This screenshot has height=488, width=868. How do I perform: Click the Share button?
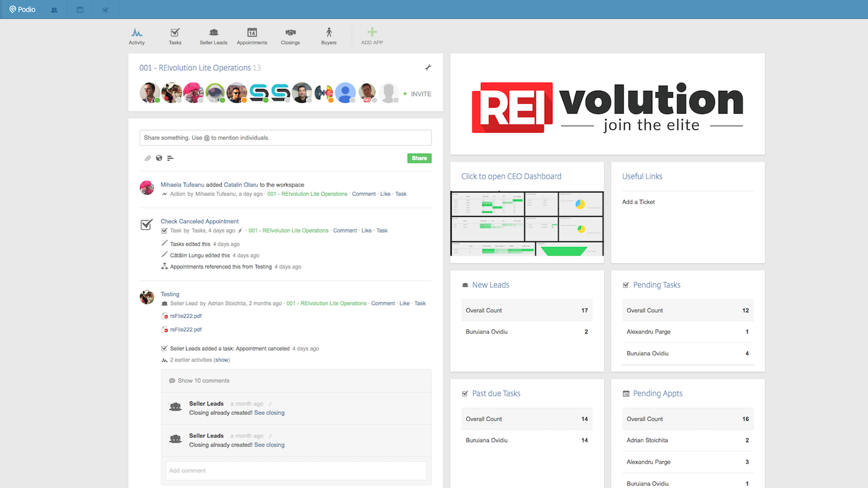click(x=419, y=158)
